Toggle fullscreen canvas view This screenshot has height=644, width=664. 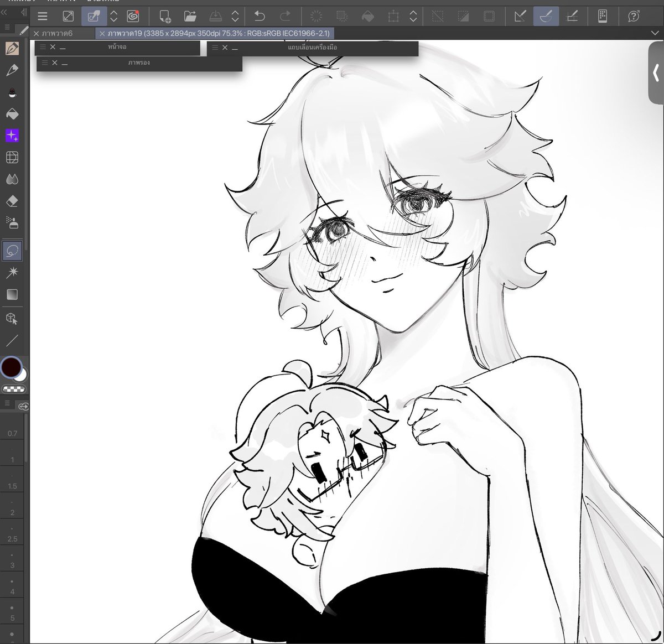tap(68, 16)
